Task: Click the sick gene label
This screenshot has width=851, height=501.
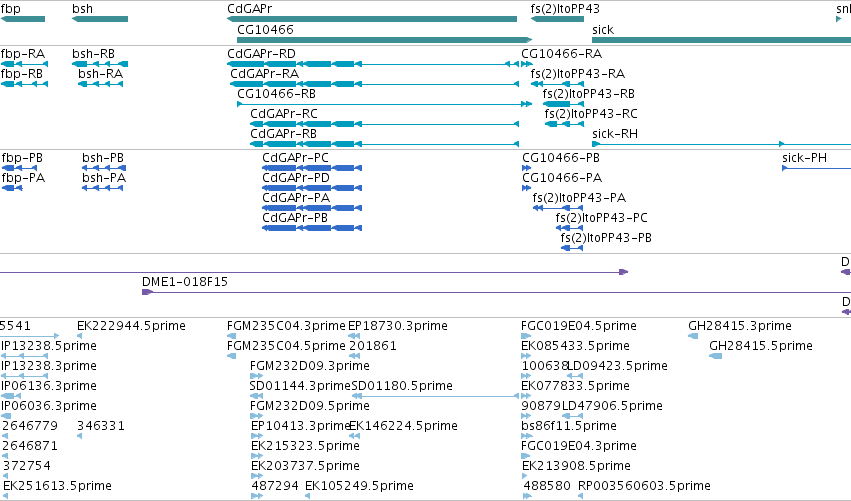Action: 603,30
